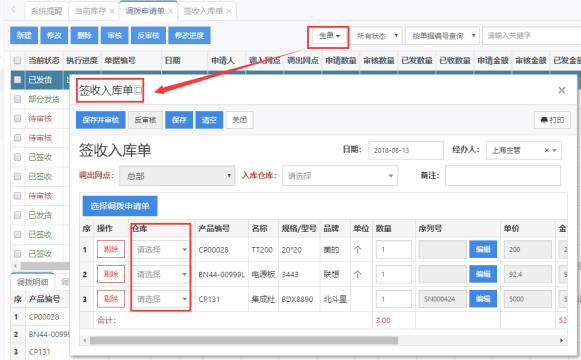Switch to the 签收入库单 tab
This screenshot has width=581, height=360.
point(203,11)
